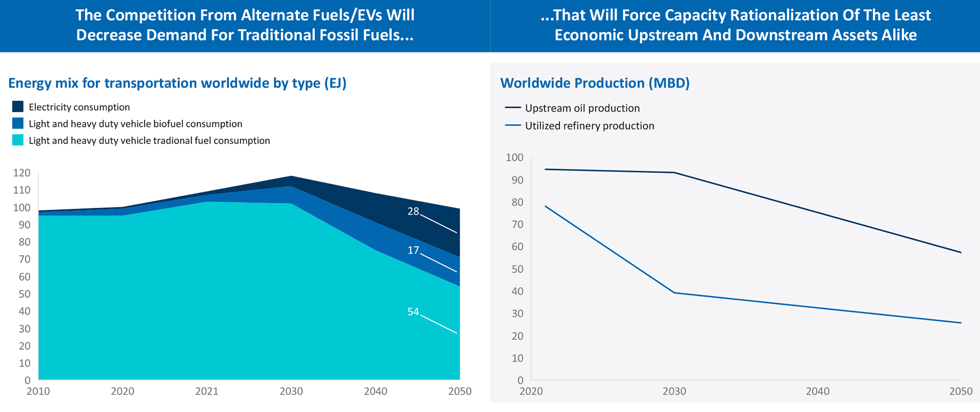Click the 28 data label on chart
Screen dimensions: 980x412
click(x=413, y=211)
